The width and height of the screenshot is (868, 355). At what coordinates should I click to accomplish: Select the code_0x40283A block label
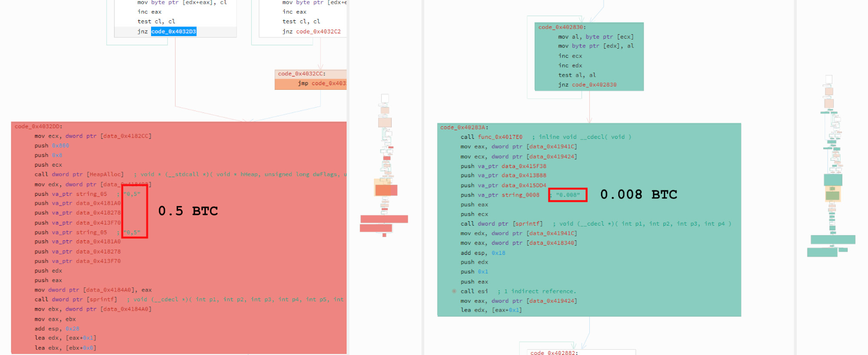click(x=464, y=127)
